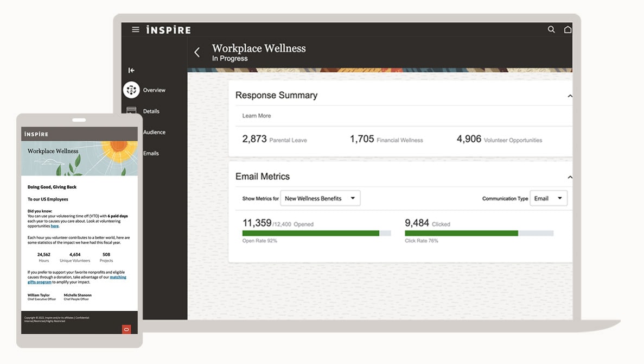This screenshot has height=364, width=644.
Task: Collapse the sidebar with arrow icon
Action: pyautogui.click(x=131, y=70)
